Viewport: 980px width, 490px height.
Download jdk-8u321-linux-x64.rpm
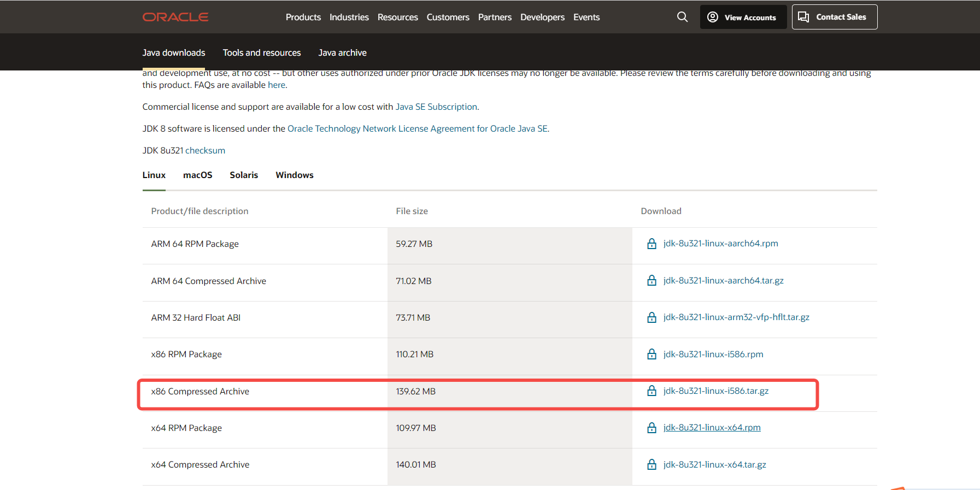(712, 427)
